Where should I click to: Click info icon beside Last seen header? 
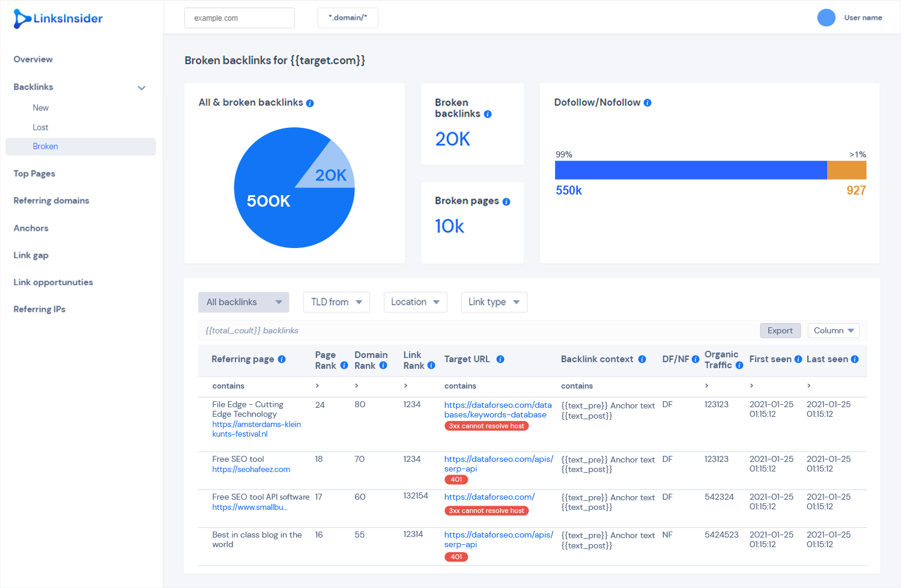855,359
